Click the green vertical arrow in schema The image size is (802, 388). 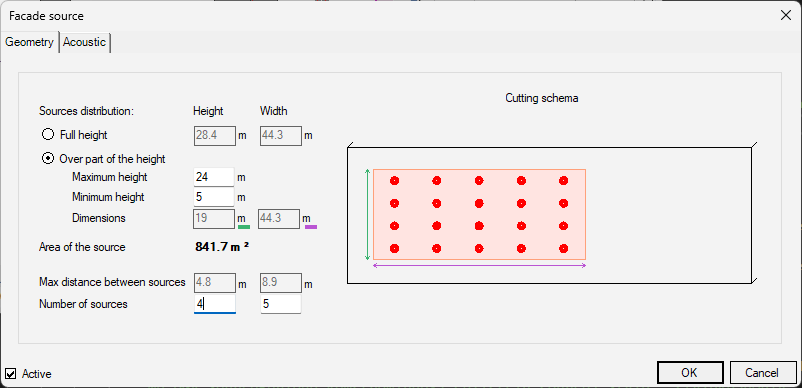point(367,215)
